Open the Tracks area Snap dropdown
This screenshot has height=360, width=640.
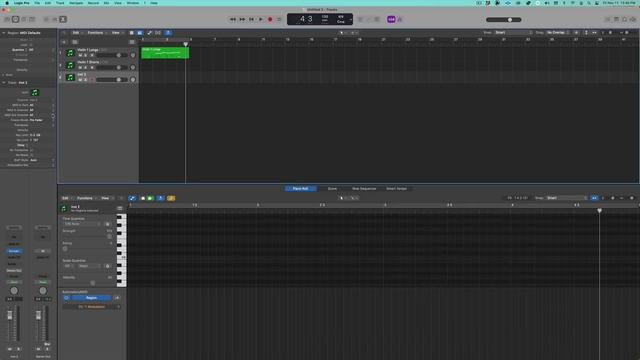coord(513,33)
